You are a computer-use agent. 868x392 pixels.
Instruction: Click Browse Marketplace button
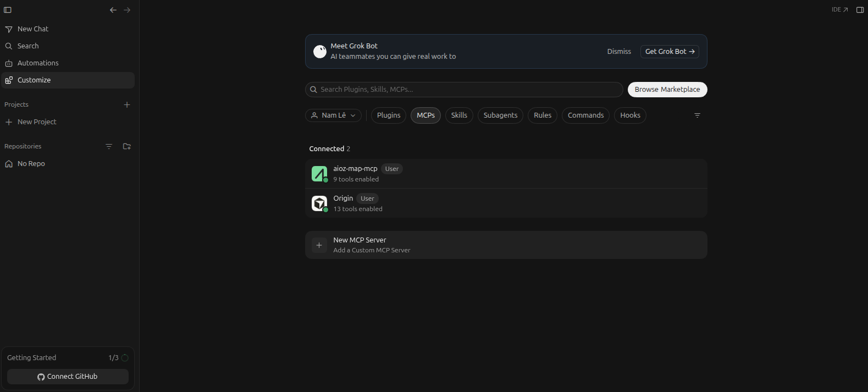[667, 90]
